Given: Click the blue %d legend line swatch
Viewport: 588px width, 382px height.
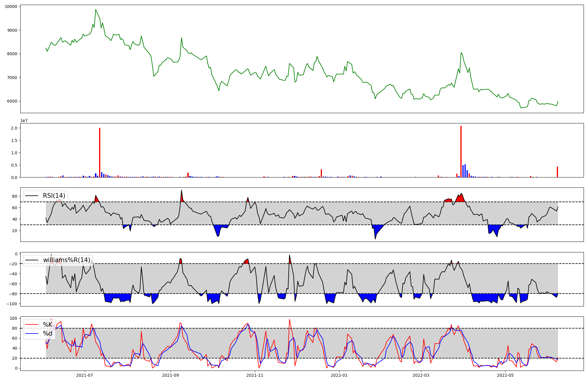Looking at the screenshot, I should [x=32, y=334].
